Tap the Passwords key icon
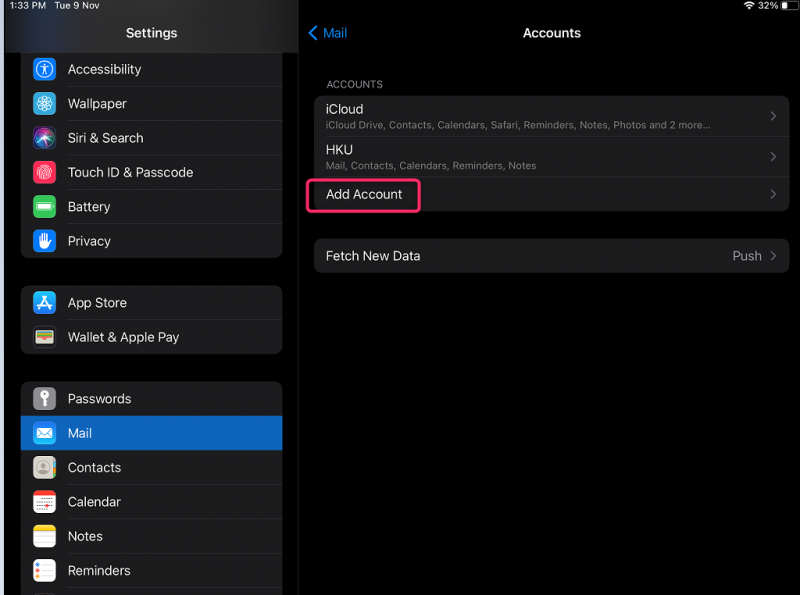 tap(44, 399)
